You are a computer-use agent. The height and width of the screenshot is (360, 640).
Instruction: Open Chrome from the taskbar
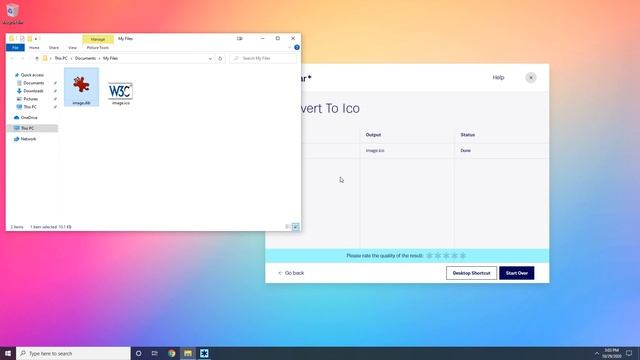[x=171, y=353]
